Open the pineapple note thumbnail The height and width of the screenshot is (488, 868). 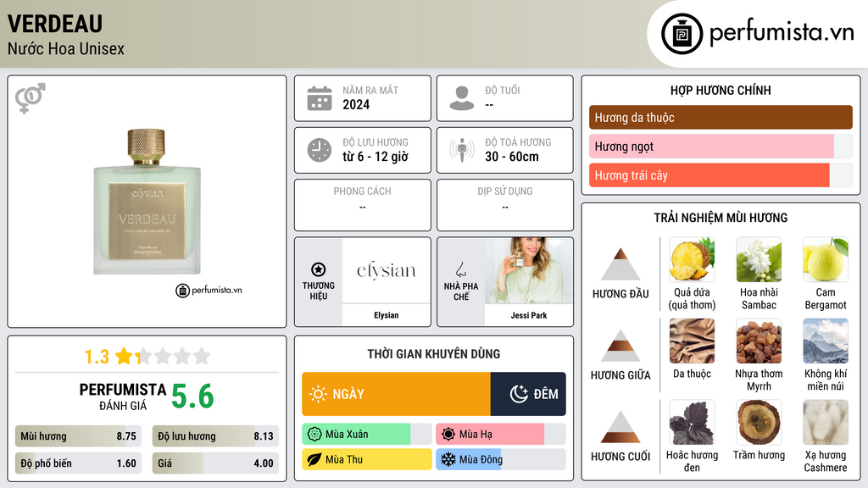click(692, 259)
